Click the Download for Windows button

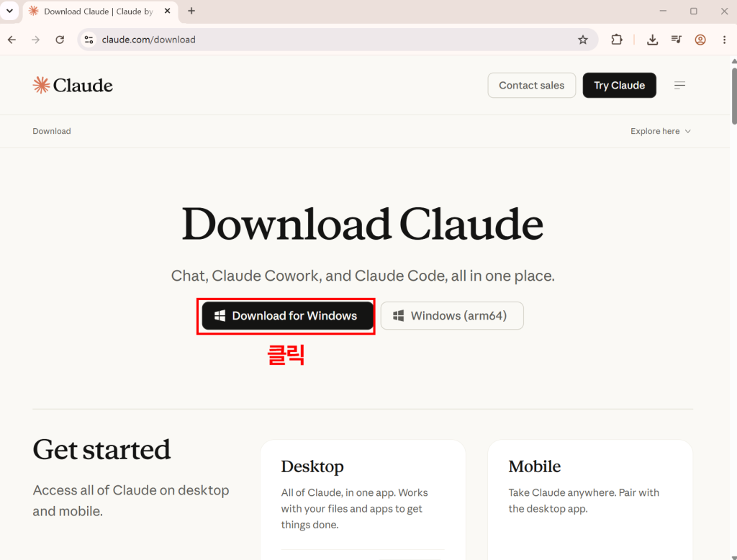(x=288, y=316)
